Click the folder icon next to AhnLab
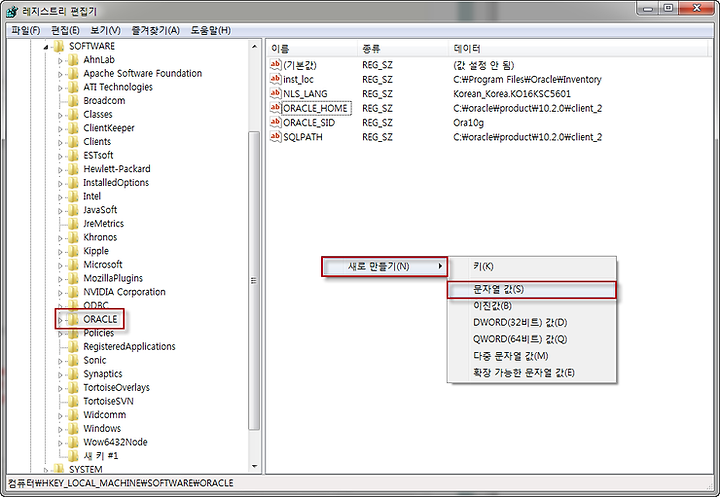Viewport: 720px width, 497px height. click(73, 60)
